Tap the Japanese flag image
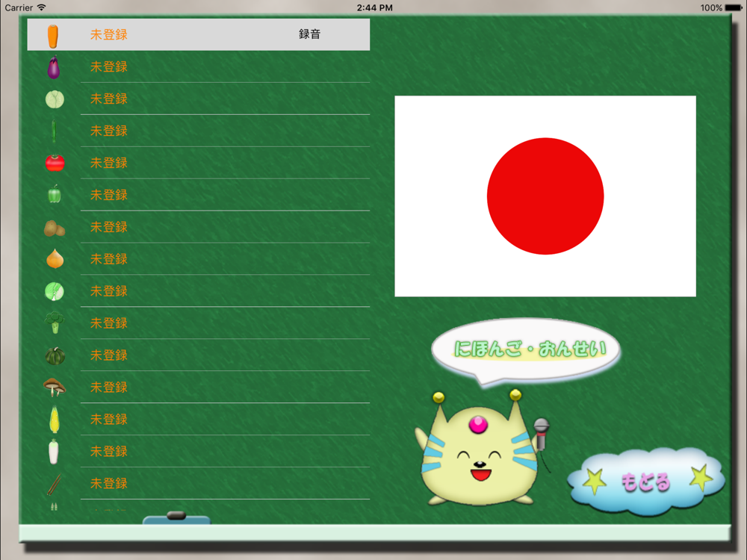The height and width of the screenshot is (560, 747). coord(545,196)
